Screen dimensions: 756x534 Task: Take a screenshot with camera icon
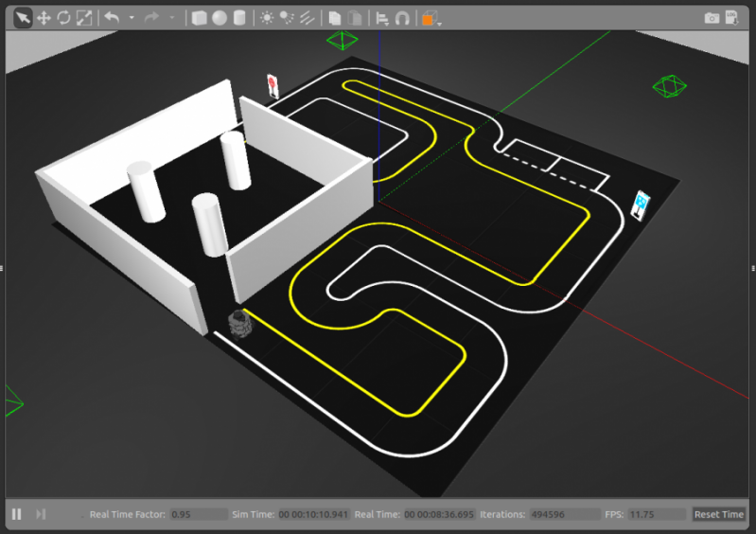712,18
